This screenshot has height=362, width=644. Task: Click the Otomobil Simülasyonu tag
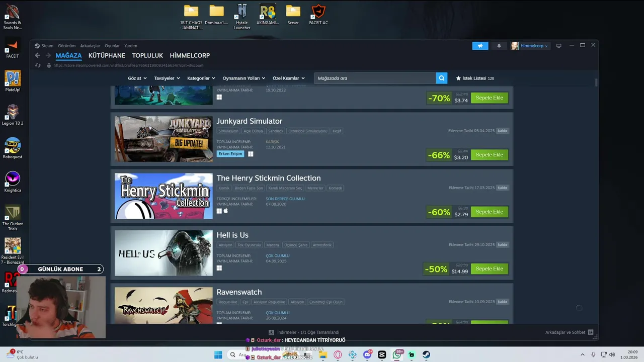coord(308,131)
